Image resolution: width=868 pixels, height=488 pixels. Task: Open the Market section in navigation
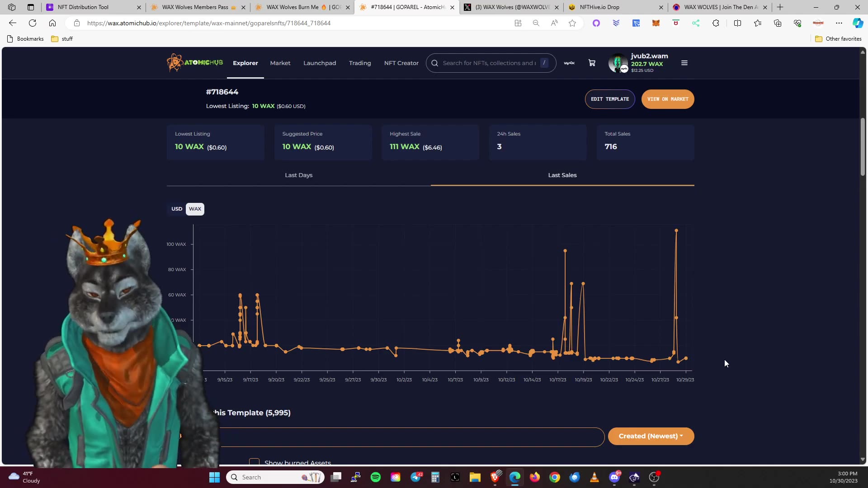coord(280,63)
